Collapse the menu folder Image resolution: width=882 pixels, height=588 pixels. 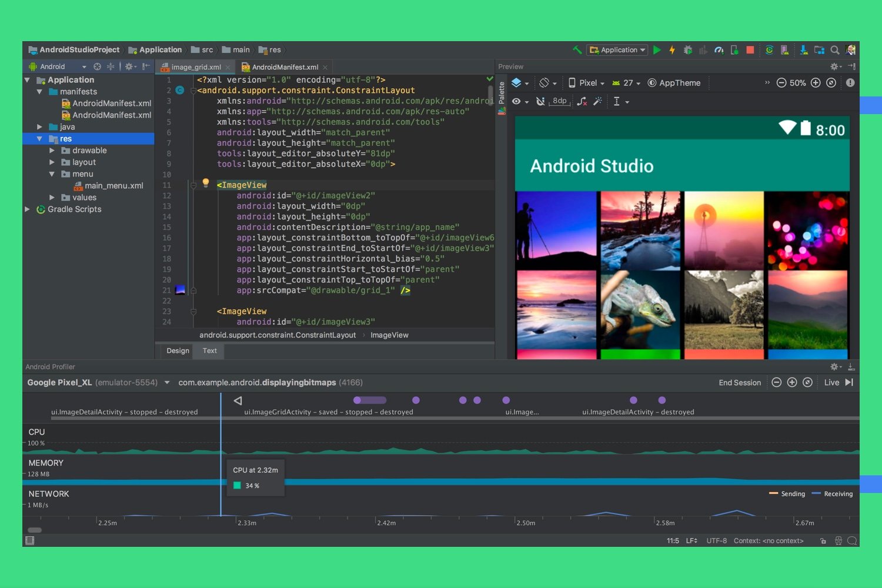click(52, 174)
